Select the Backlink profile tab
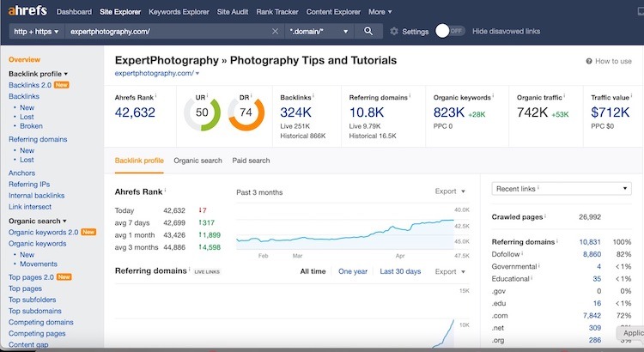Image resolution: width=644 pixels, height=352 pixels. [139, 161]
